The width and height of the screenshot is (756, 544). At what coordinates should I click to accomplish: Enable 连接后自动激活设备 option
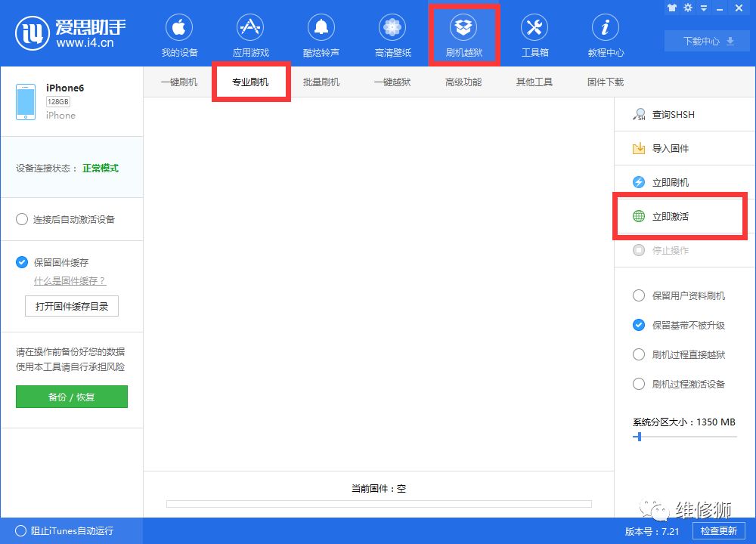coord(23,219)
